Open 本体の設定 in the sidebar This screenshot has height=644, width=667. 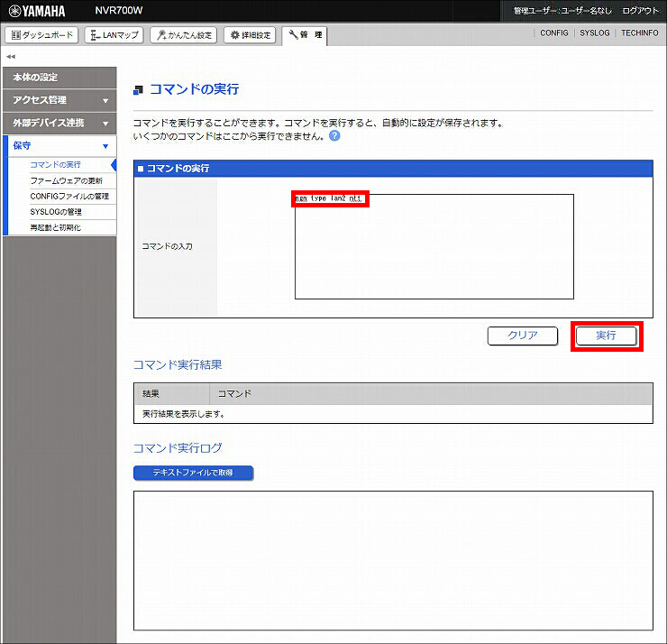[x=59, y=78]
